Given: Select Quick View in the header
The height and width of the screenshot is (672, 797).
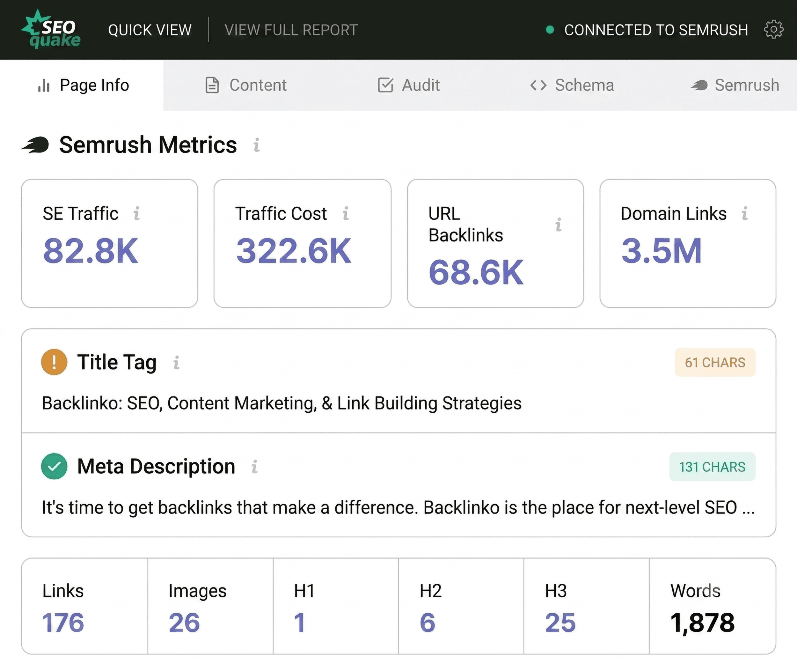Looking at the screenshot, I should click(150, 30).
